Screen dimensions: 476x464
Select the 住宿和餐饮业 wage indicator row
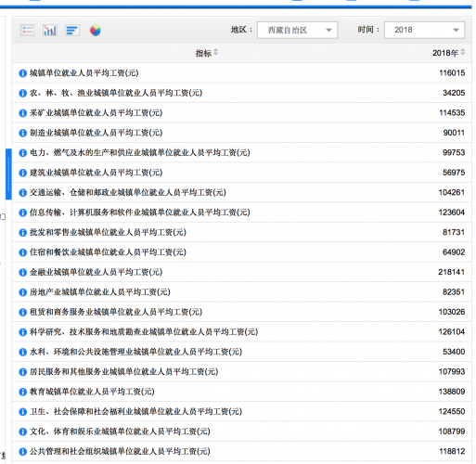click(241, 252)
